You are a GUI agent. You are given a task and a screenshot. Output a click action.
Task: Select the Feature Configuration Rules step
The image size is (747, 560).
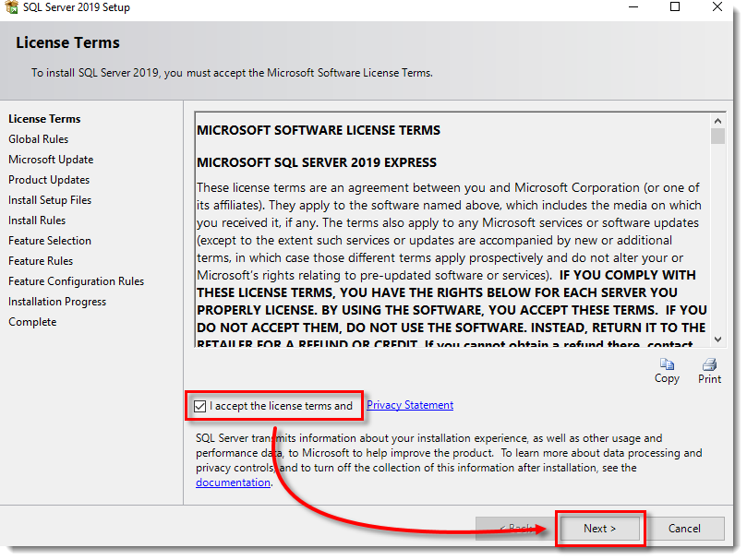click(x=77, y=281)
